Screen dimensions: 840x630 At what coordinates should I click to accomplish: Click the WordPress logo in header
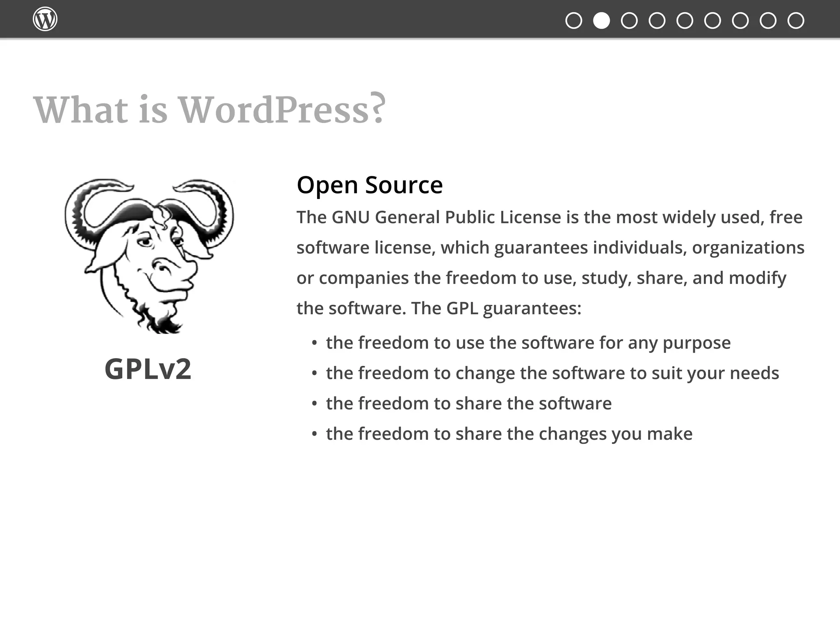point(45,19)
